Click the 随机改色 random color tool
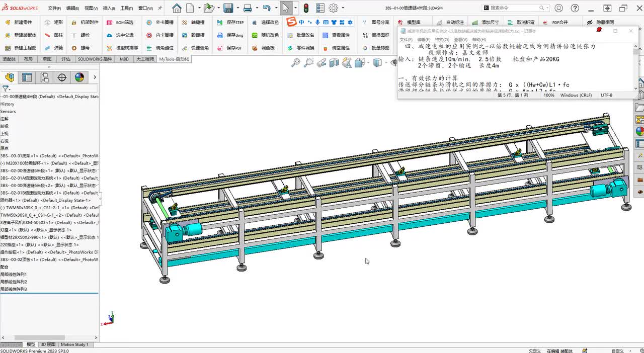 click(265, 35)
